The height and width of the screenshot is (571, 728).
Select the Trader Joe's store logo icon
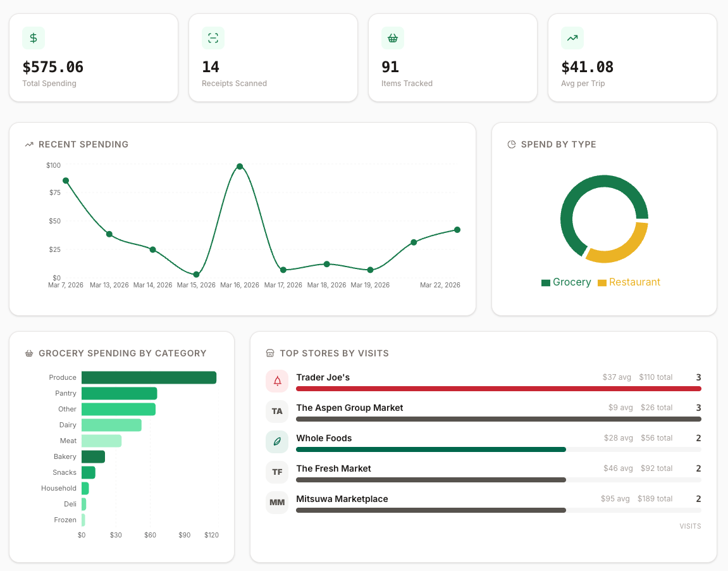(277, 380)
